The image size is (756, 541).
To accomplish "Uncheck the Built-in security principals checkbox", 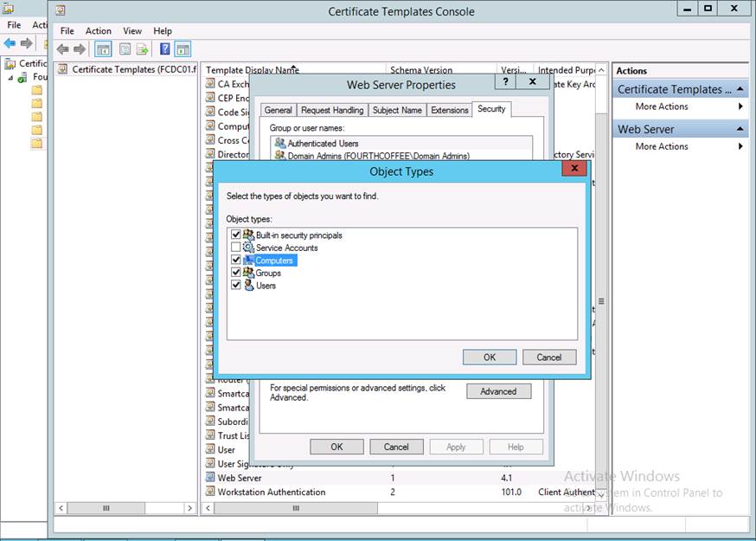I will point(236,235).
